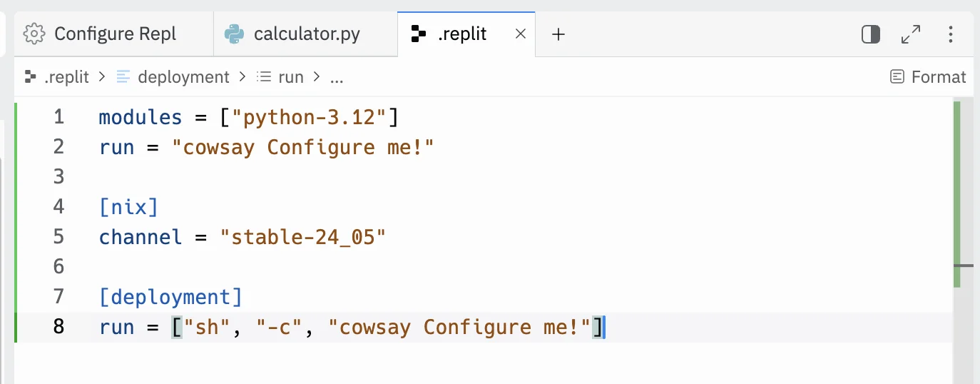Format the file using Format button
This screenshot has width=980, height=384.
928,76
